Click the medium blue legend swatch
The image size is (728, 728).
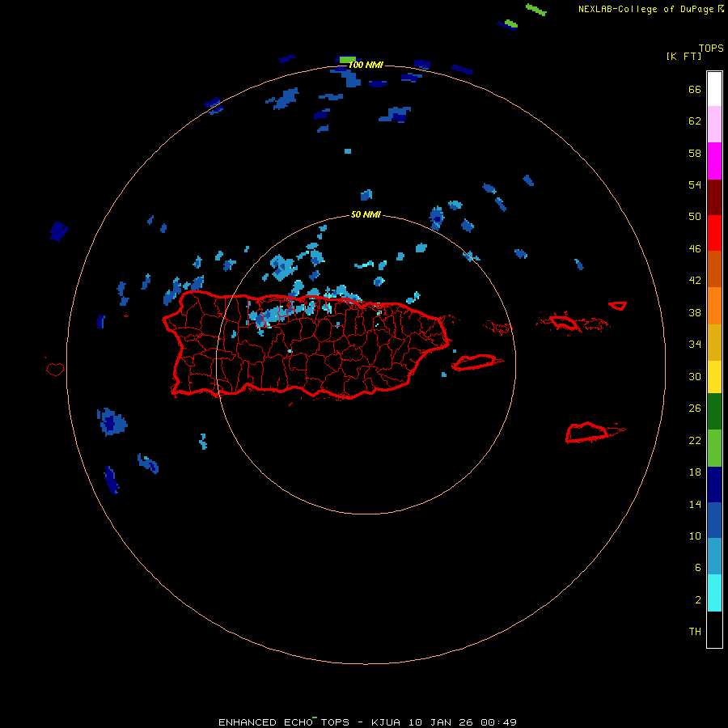click(x=714, y=520)
